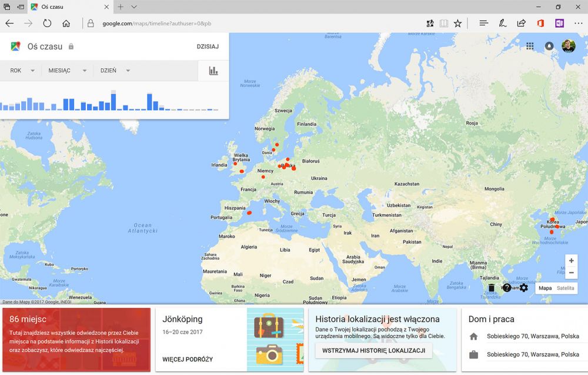This screenshot has height=375, width=588.
Task: Open the Hub lines icon
Action: [484, 24]
